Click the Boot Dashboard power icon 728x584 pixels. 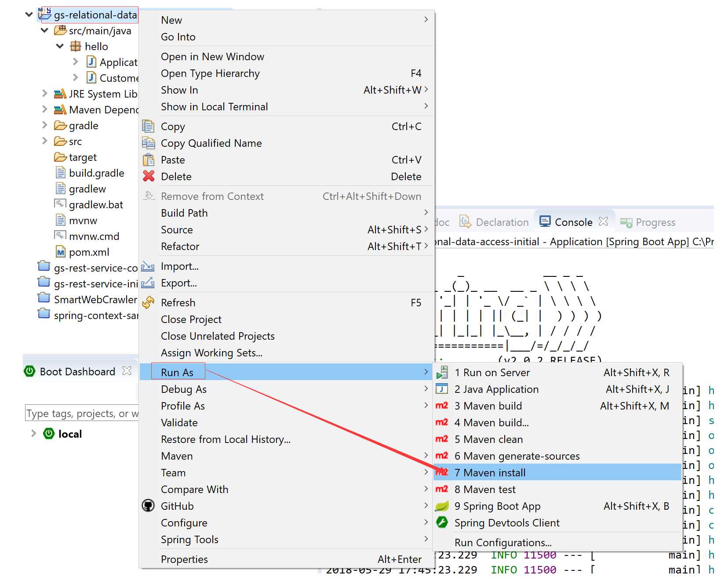tap(29, 371)
